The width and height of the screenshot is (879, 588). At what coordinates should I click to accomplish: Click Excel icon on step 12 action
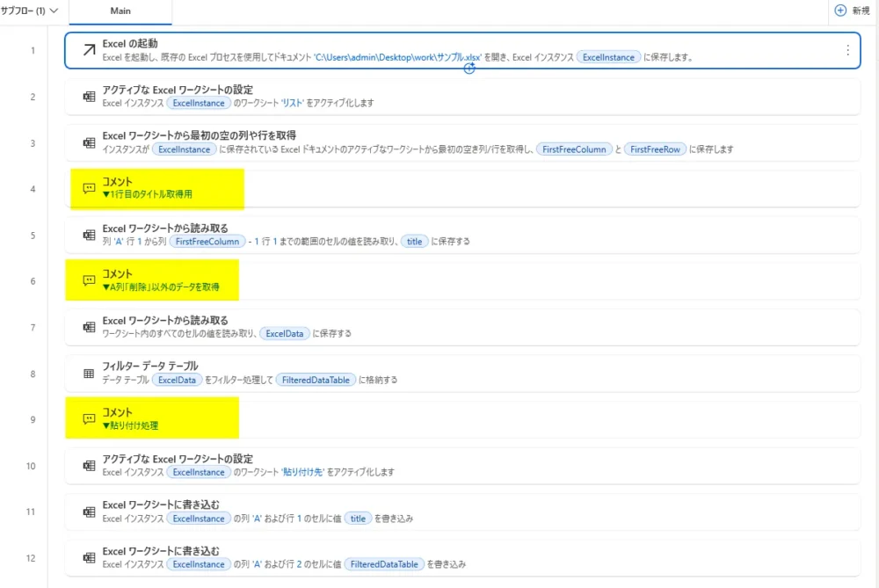tap(89, 558)
